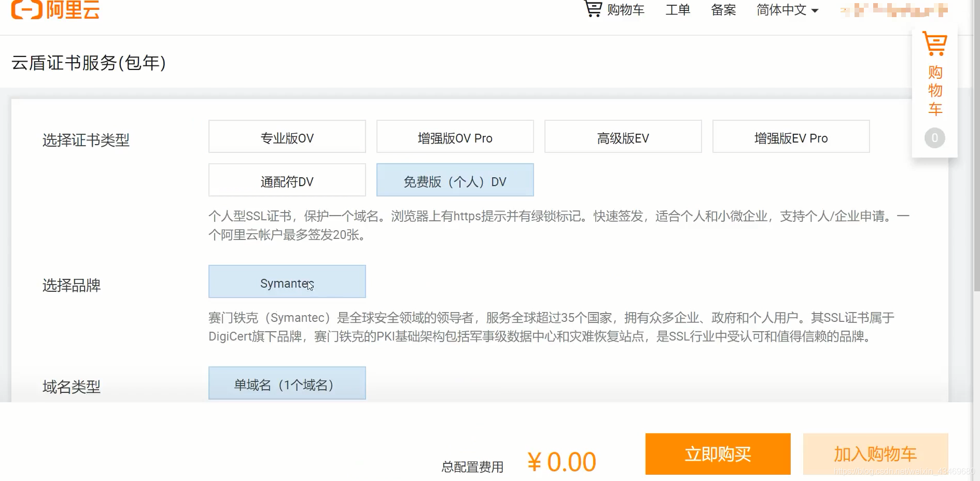Click the ¥0.00 total price
This screenshot has width=980, height=481.
(x=562, y=462)
